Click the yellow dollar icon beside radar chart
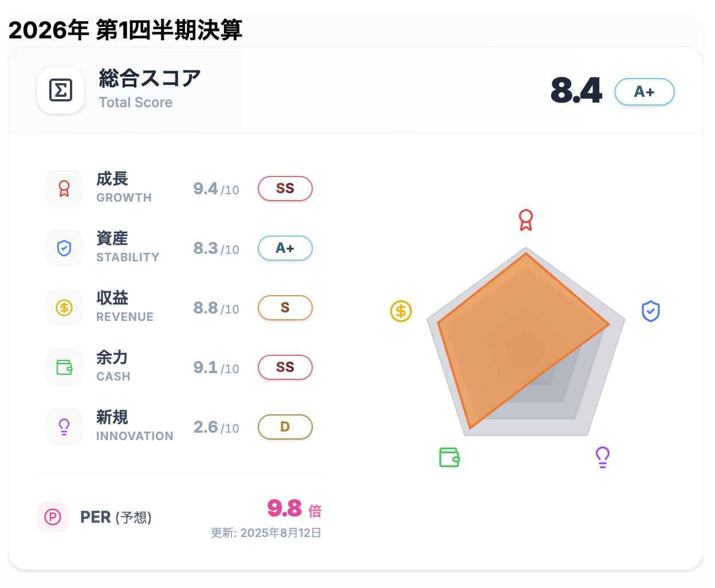 coord(401,311)
